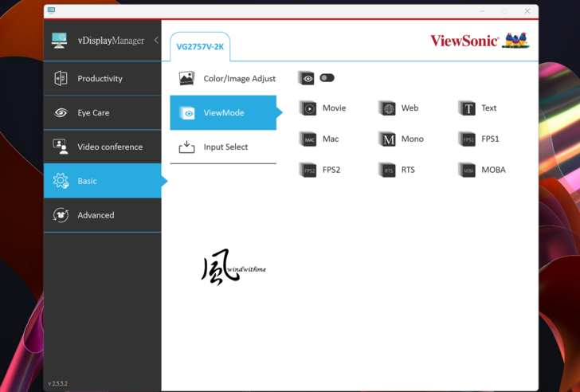Open the Productivity section
Image resolution: width=580 pixels, height=392 pixels.
[x=102, y=79]
